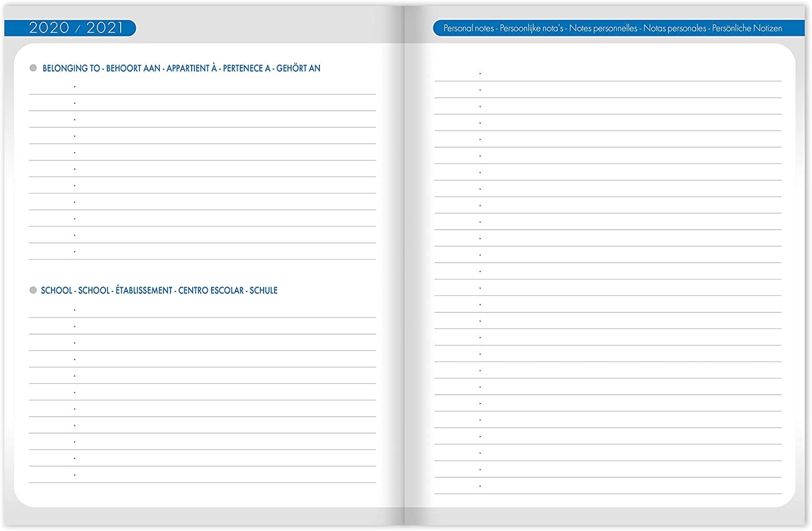Click the "BELONGING TO" label
Viewport: 812px width, 531px height.
[x=71, y=68]
